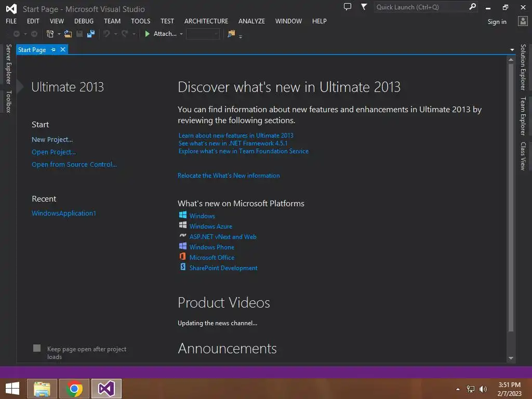The height and width of the screenshot is (399, 532).
Task: Click the green Attach play button
Action: [x=147, y=34]
